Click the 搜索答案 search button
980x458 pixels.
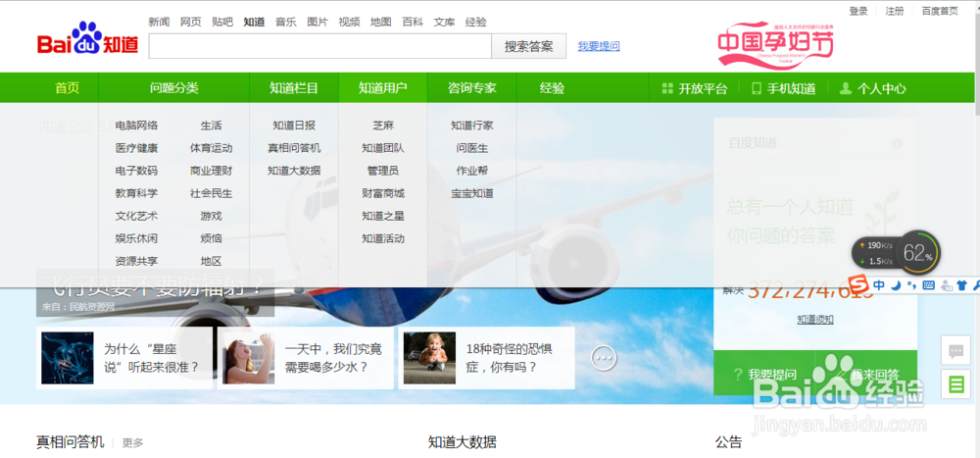click(529, 46)
